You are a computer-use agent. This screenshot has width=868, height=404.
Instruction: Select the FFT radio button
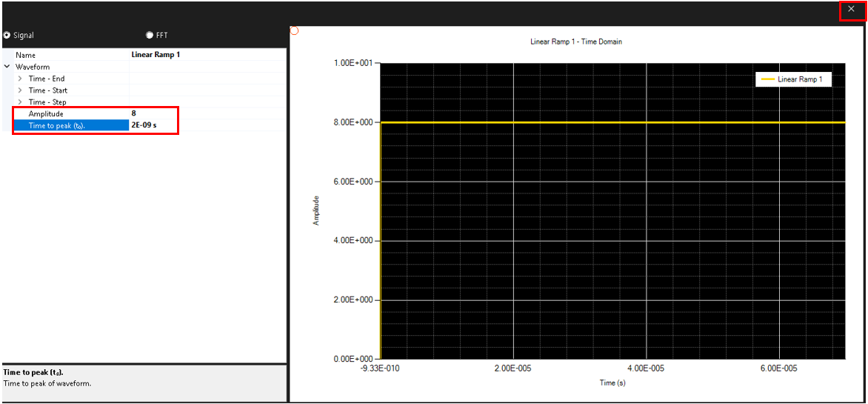(x=150, y=35)
